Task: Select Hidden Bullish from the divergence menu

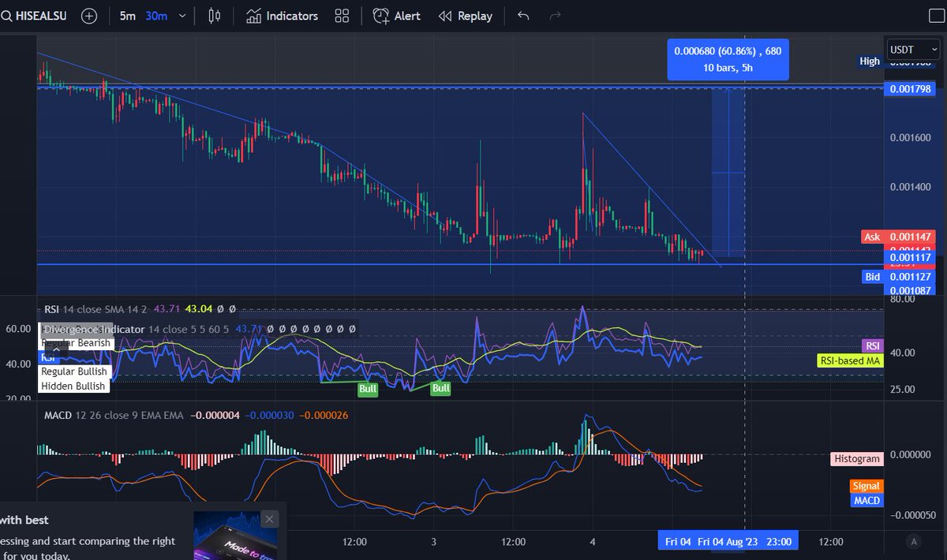Action: (x=73, y=386)
